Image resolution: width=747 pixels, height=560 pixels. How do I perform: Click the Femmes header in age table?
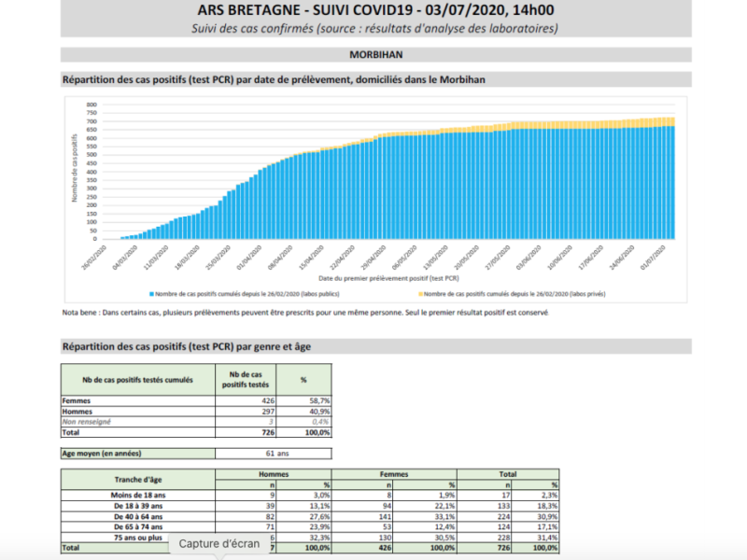click(394, 474)
